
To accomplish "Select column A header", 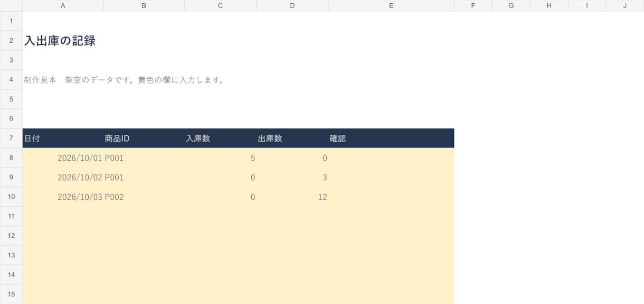I will (63, 5).
